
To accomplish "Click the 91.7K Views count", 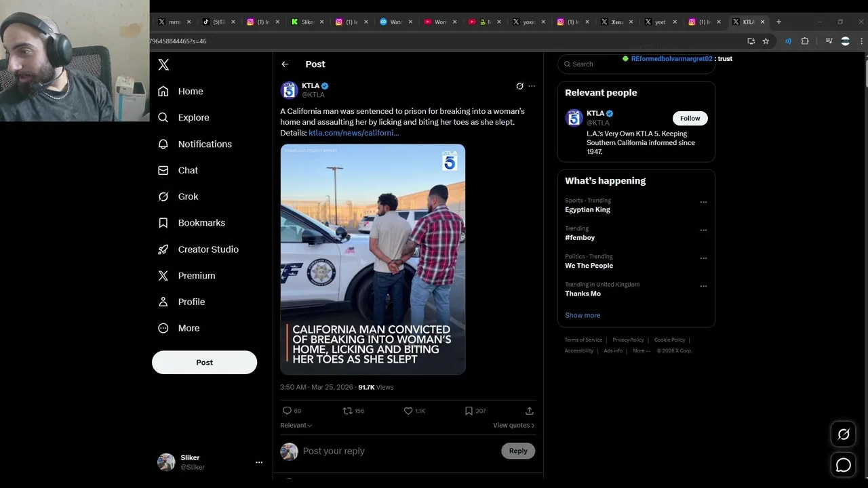I will [x=376, y=387].
